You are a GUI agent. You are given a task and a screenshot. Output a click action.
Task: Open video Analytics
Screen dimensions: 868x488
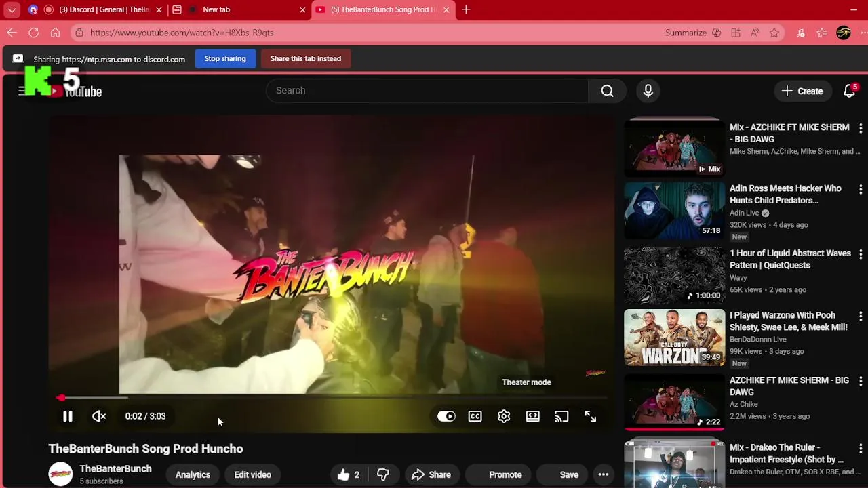(193, 474)
